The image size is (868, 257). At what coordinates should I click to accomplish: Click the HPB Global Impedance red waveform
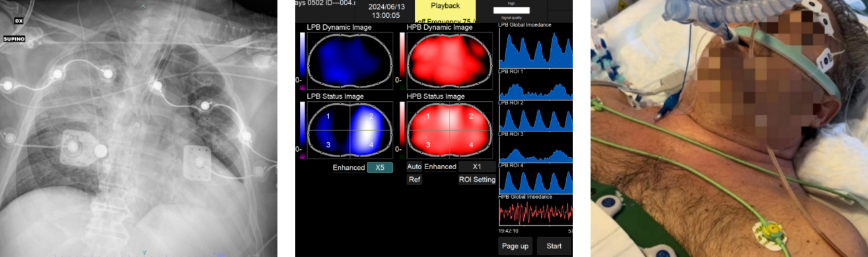(535, 213)
